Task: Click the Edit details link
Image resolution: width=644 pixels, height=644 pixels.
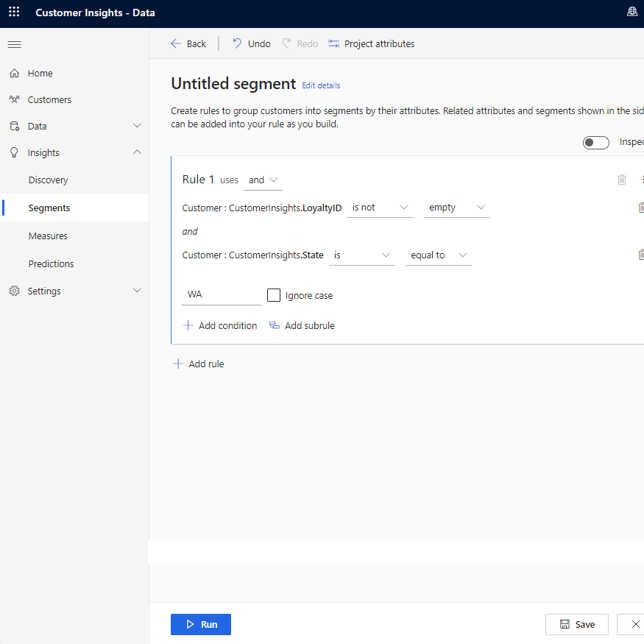Action: [321, 85]
